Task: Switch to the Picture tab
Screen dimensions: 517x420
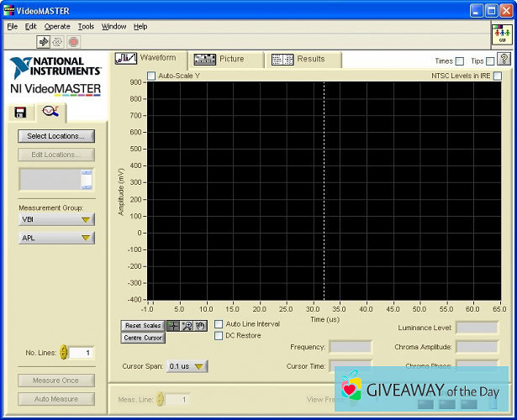Action: 219,59
